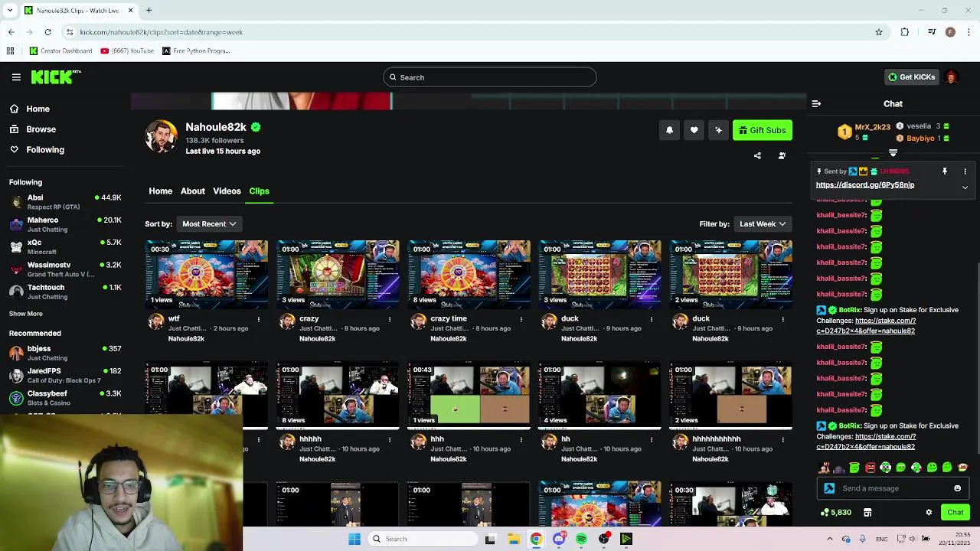The width and height of the screenshot is (980, 551).
Task: Click MrX_2k23 in gift leaderboard
Action: tap(872, 127)
